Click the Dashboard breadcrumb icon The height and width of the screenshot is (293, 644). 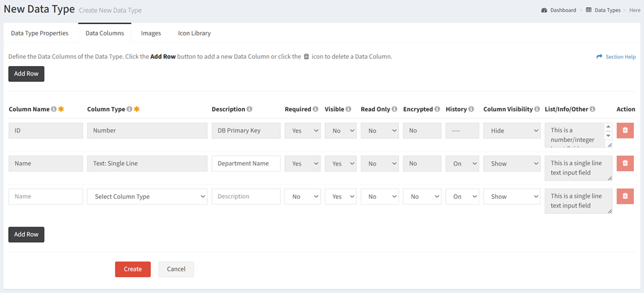(544, 10)
